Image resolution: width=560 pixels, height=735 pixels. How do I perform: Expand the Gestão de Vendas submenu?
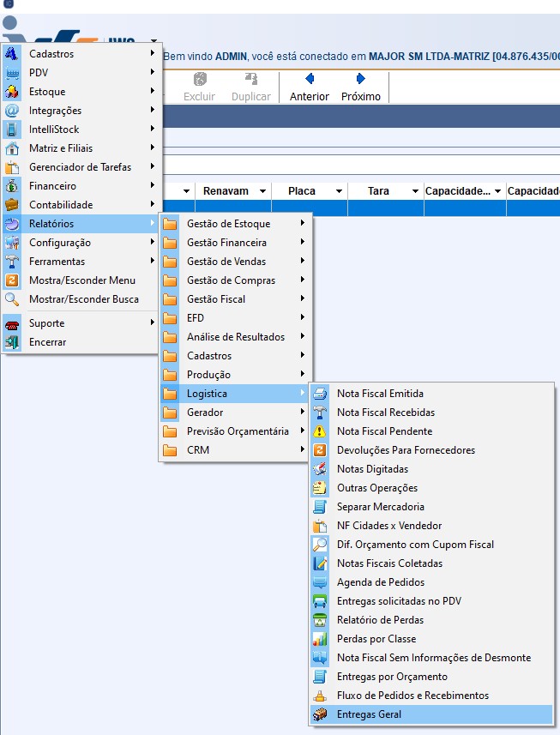[226, 262]
